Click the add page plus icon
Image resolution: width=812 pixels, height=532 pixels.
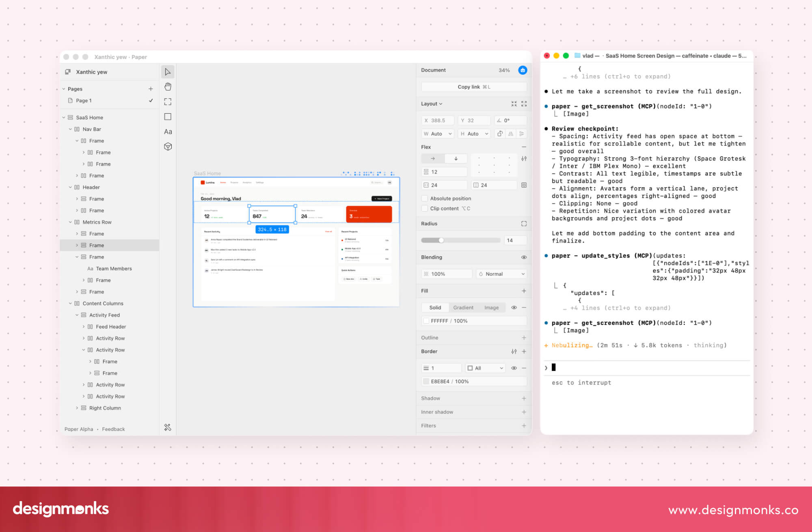point(151,89)
